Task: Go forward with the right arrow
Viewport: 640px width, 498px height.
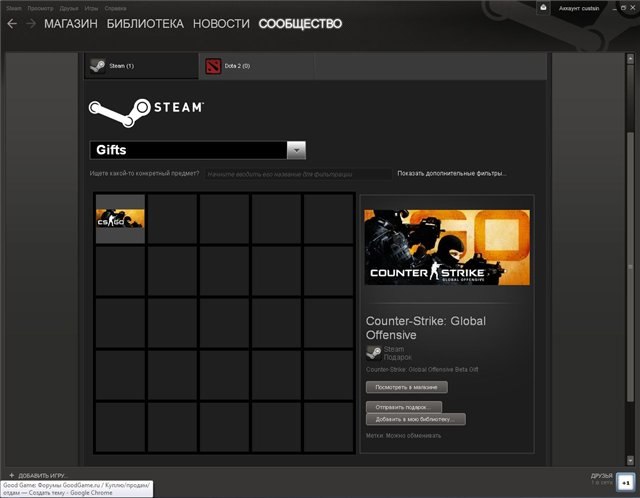Action: coord(31,24)
